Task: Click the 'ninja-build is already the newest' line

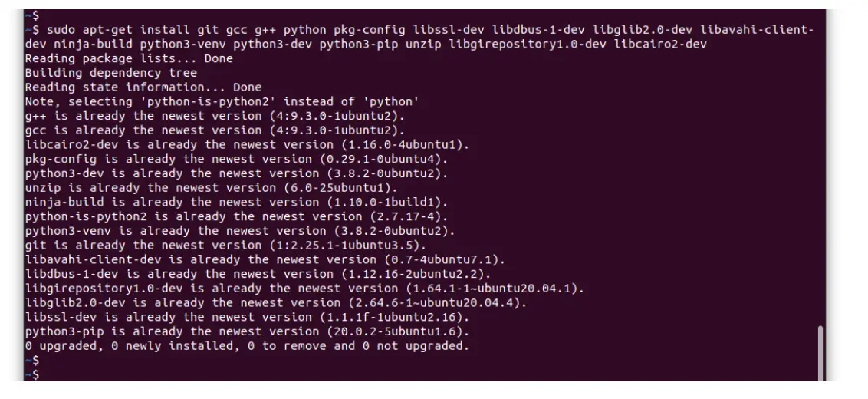Action: tap(236, 202)
